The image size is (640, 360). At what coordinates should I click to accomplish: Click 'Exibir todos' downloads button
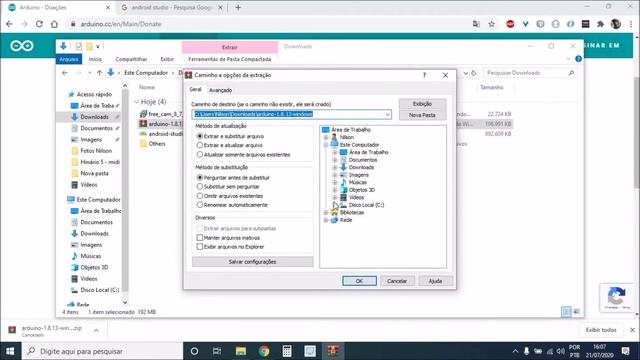601,330
